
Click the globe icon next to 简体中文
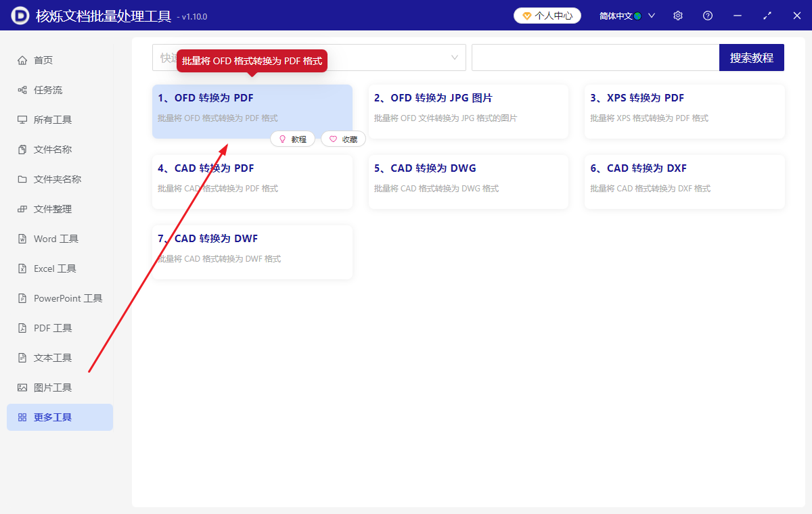point(637,16)
